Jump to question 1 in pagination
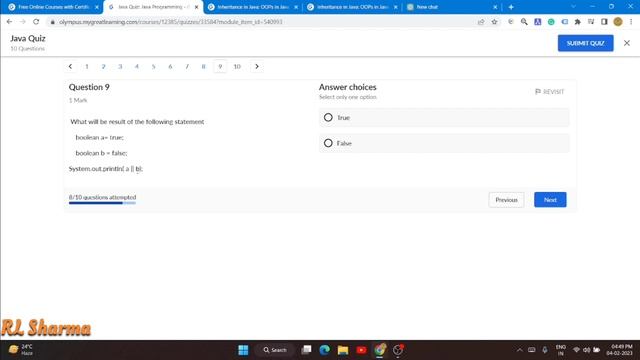The height and width of the screenshot is (360, 640). 87,67
